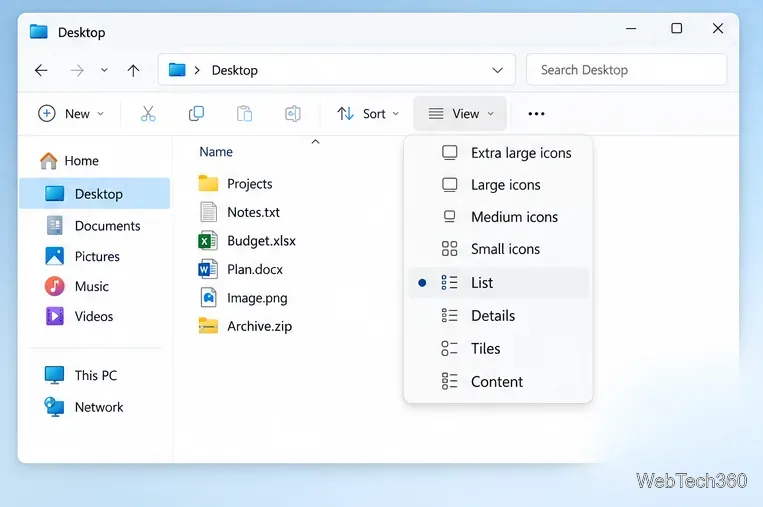Viewport: 763px width, 507px height.
Task: Select the Notes.txt file name
Action: click(254, 212)
